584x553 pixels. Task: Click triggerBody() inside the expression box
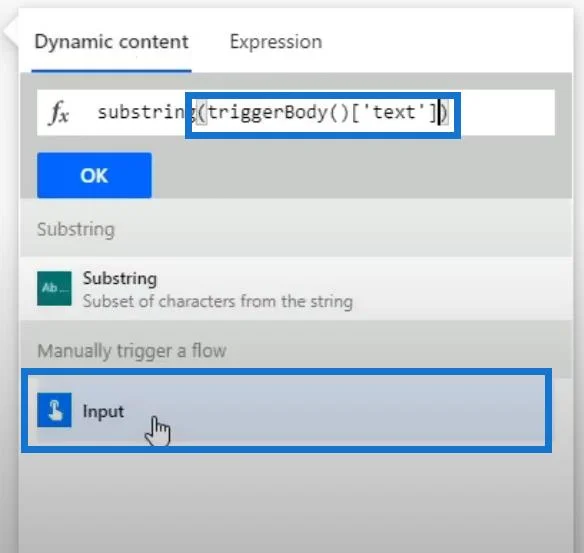click(278, 112)
